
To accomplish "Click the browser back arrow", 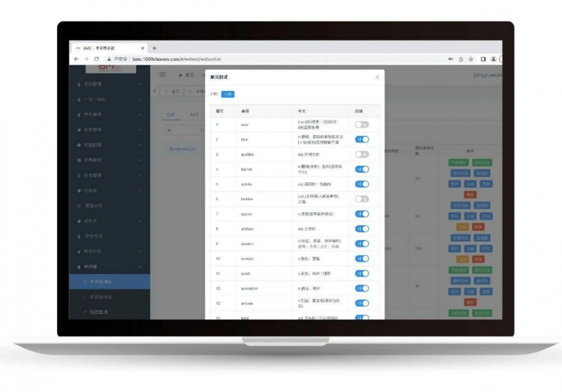I will click(x=77, y=59).
